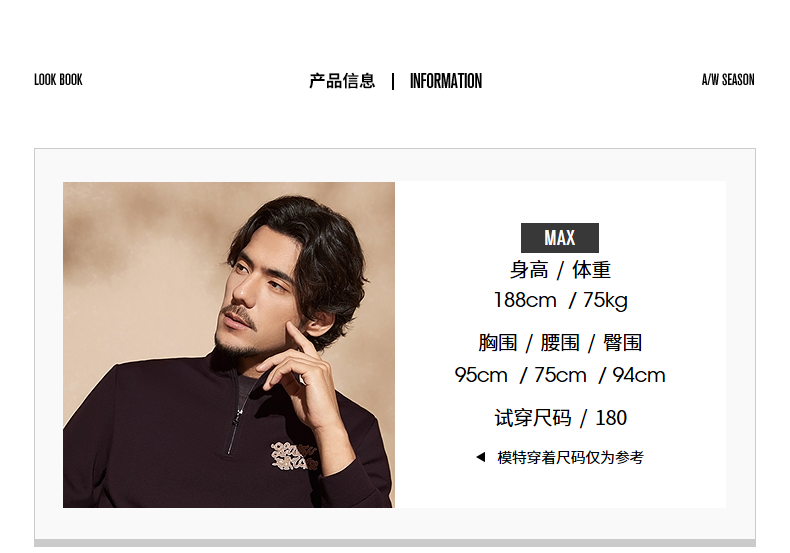Click the 188cm / 75kg measurement
Screen dimensions: 790x553
tap(560, 300)
